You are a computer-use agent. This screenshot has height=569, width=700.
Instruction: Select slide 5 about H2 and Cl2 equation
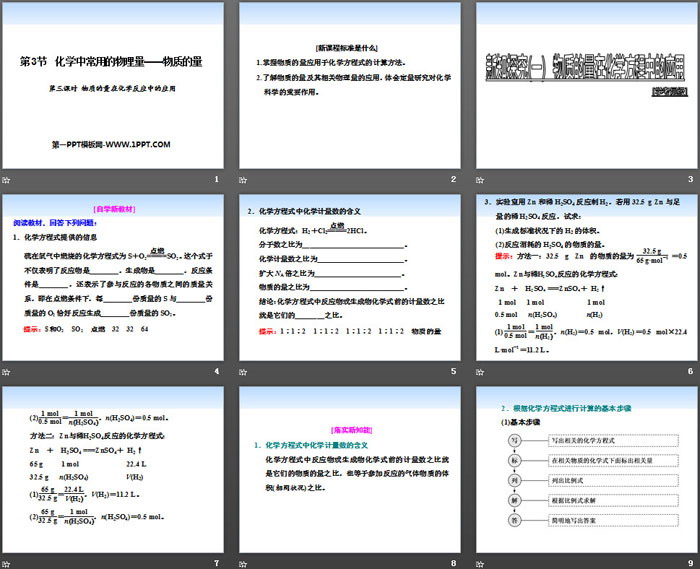[349, 278]
